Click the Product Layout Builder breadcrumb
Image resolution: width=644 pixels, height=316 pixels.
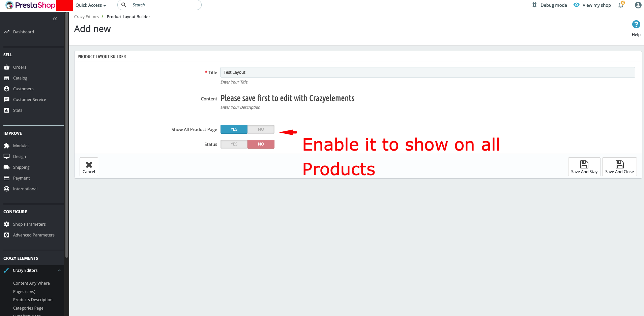(128, 17)
